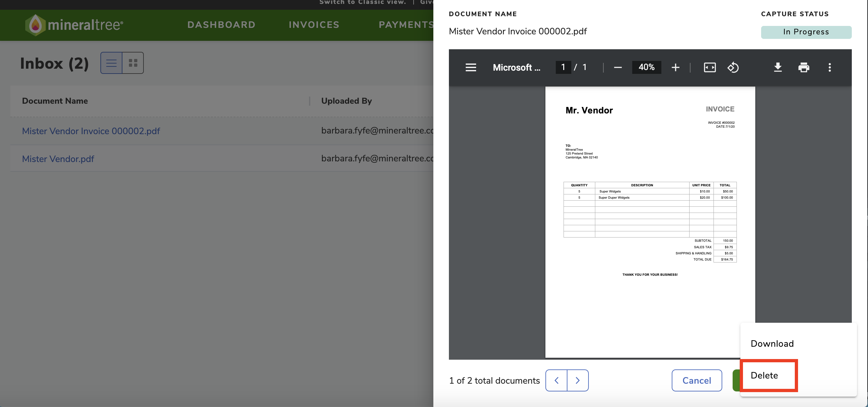The image size is (868, 407).
Task: Click the Microsoft PDF title text
Action: point(516,67)
